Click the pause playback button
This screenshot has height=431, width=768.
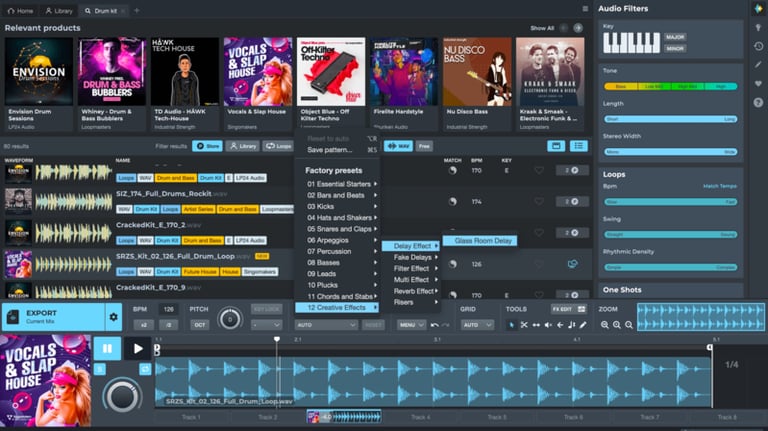pyautogui.click(x=107, y=349)
